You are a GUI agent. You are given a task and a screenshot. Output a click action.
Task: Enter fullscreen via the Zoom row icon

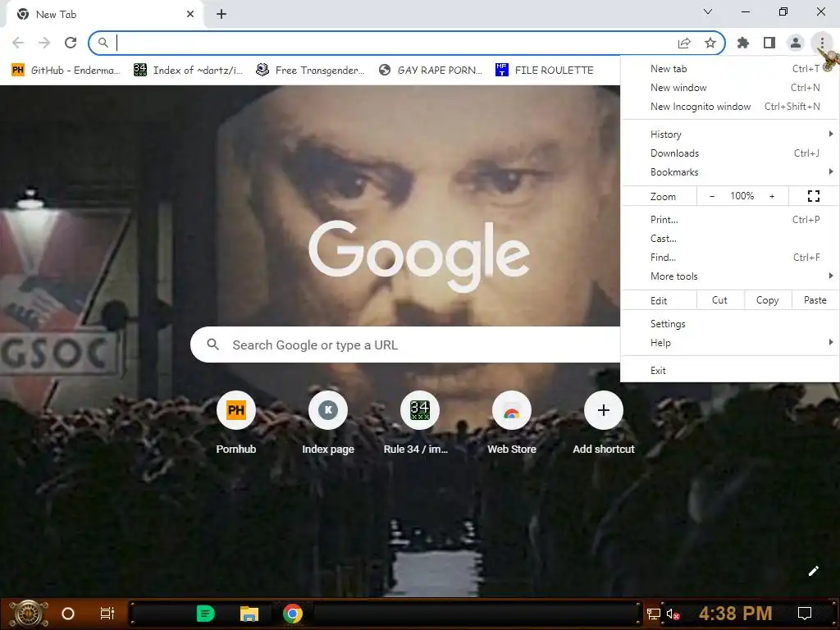(x=814, y=196)
